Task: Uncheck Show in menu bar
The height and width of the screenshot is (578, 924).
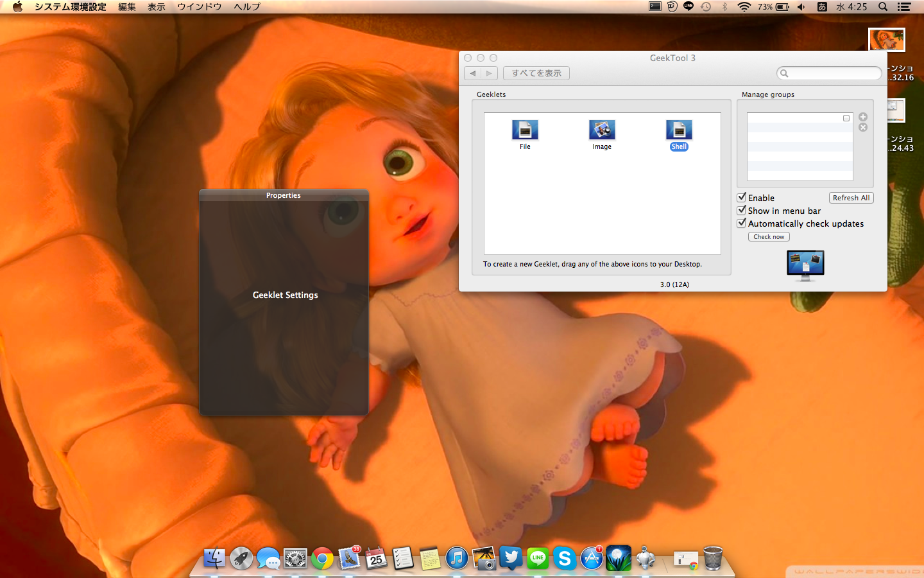Action: [742, 210]
